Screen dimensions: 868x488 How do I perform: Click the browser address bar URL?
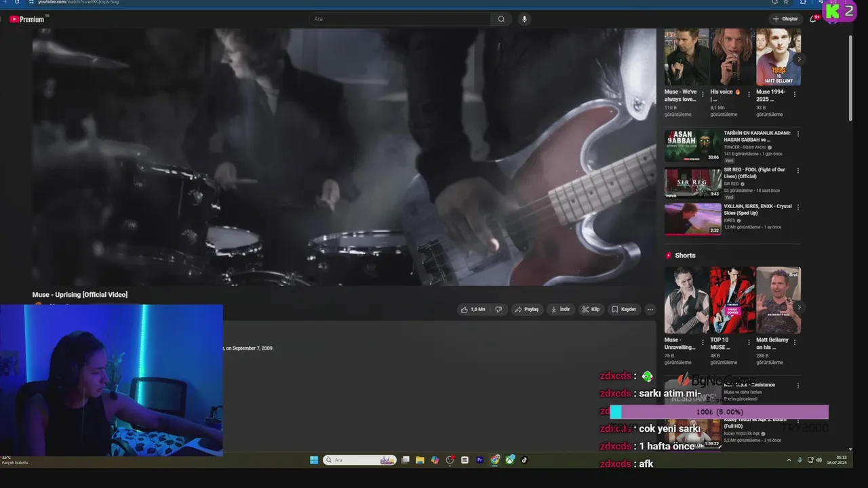coord(78,2)
